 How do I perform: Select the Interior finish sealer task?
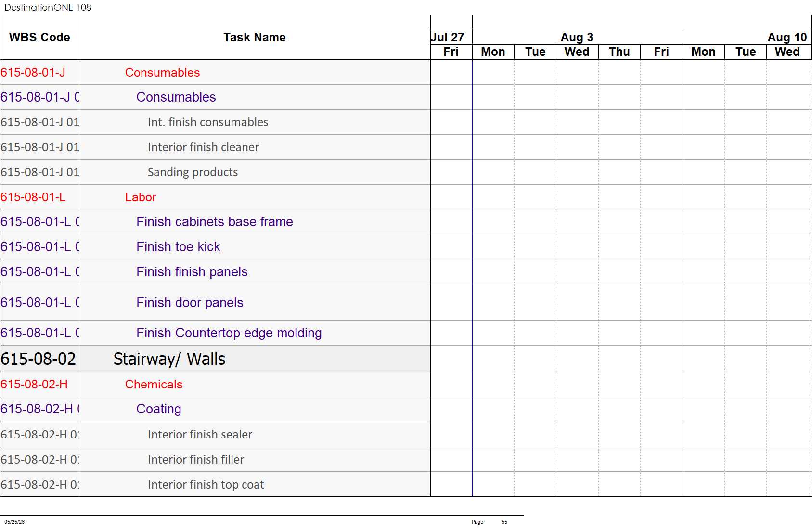point(200,435)
